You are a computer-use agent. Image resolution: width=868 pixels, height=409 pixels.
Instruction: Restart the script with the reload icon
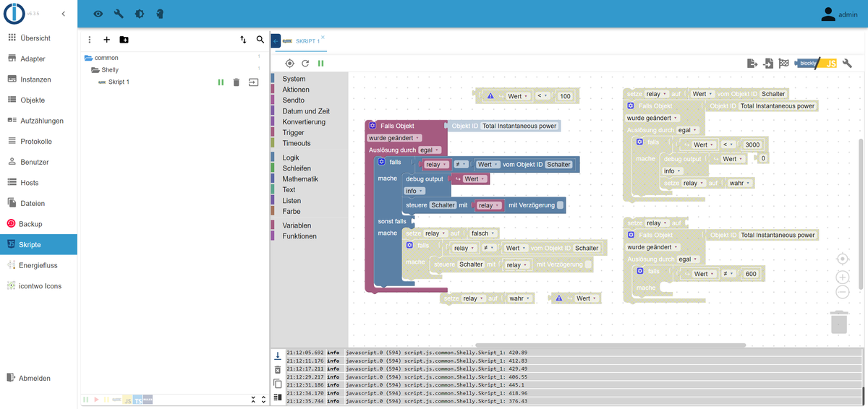click(x=305, y=64)
